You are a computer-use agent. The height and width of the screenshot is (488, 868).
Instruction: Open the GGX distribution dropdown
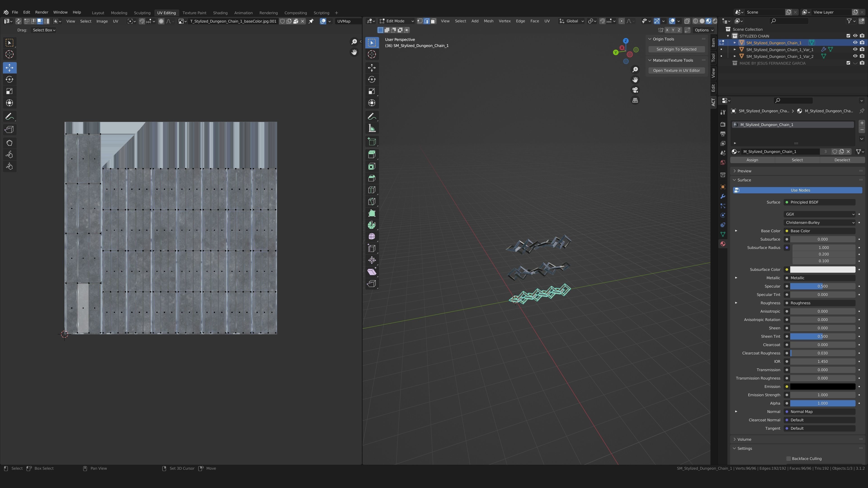click(x=819, y=214)
